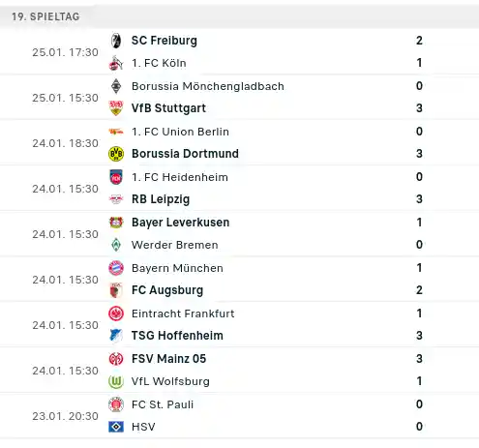Click the Borussia Mönchengladbach team name
The image size is (479, 448).
coord(208,86)
